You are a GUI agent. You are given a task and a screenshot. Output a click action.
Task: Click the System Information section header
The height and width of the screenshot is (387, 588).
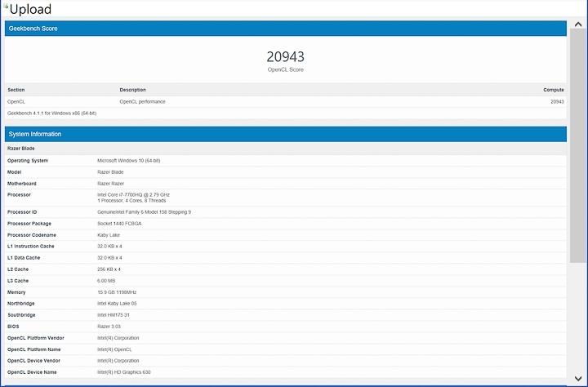click(285, 134)
